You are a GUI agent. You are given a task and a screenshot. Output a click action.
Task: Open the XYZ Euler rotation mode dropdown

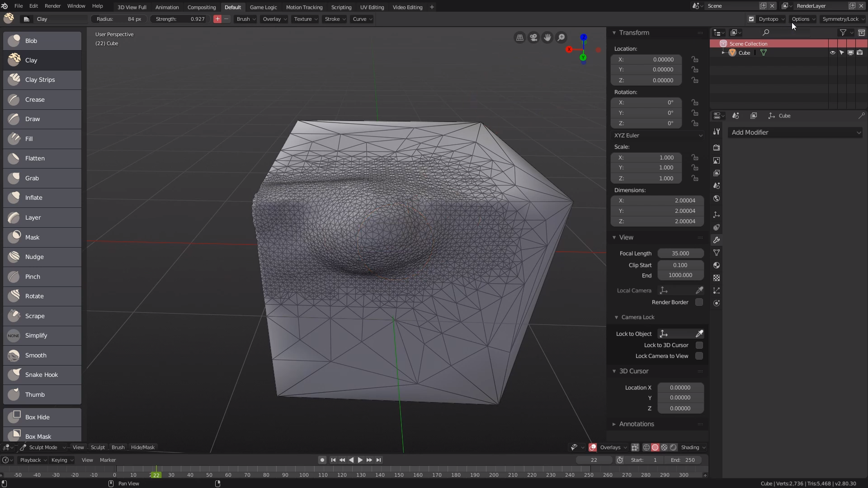click(657, 136)
